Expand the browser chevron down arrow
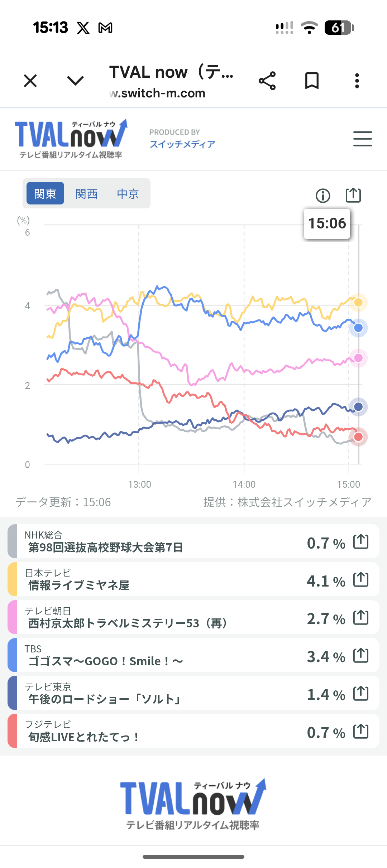Screen dimensions: 387x868 [76, 81]
